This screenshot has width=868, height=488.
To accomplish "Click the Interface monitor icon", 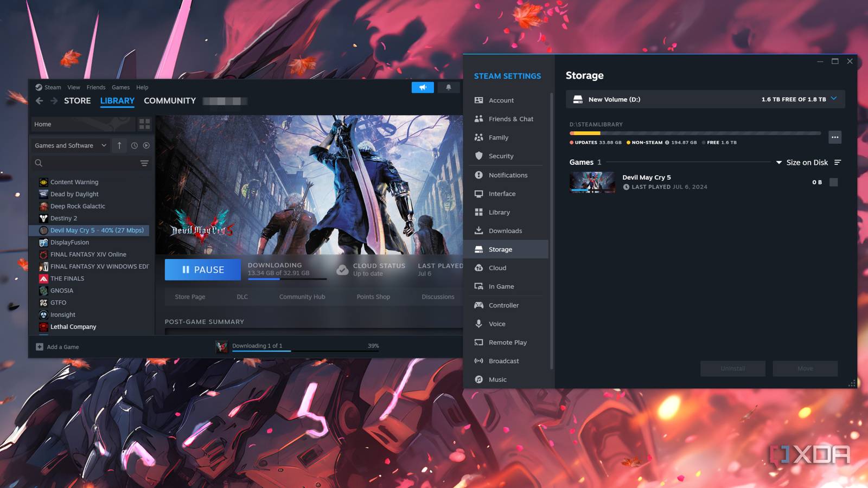I will 478,194.
